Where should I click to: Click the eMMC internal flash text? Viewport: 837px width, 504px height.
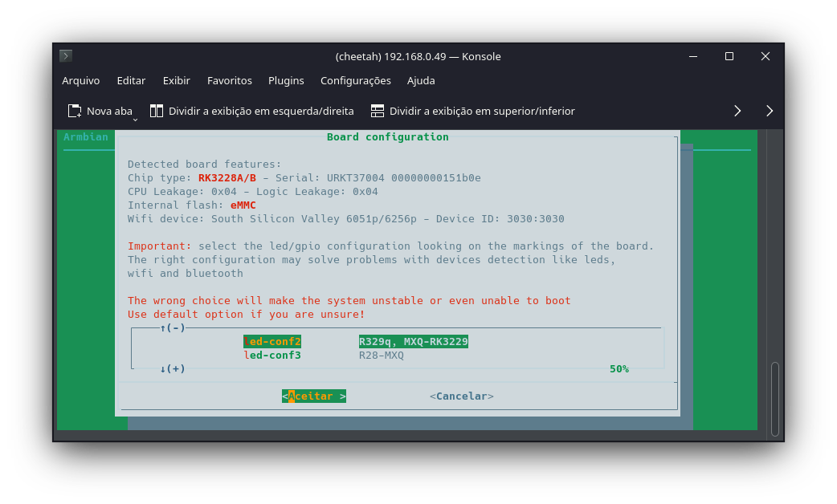243,205
